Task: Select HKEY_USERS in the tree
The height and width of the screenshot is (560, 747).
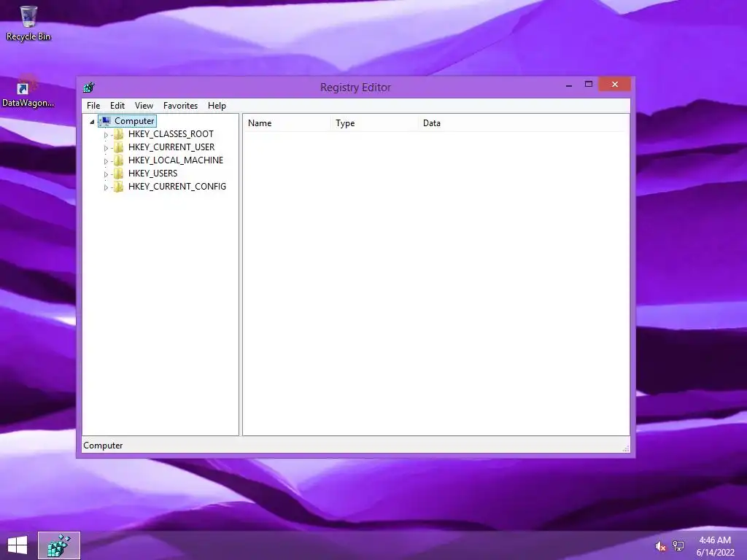Action: click(152, 174)
